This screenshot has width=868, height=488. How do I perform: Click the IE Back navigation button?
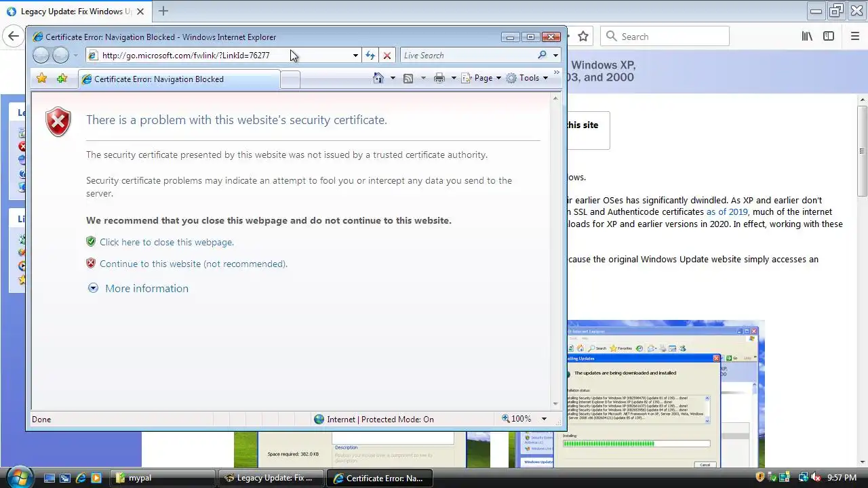tap(41, 56)
